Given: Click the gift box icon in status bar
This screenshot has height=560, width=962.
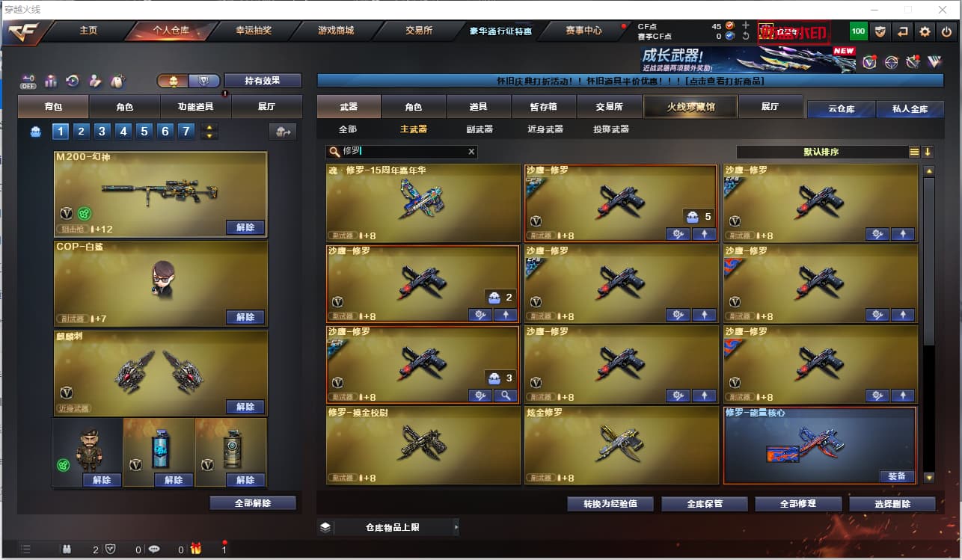Looking at the screenshot, I should 196,549.
